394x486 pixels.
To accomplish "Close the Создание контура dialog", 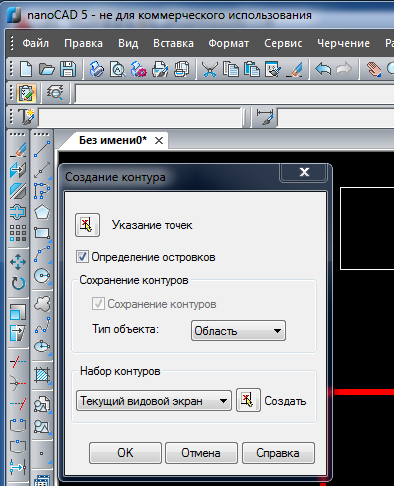I will click(303, 172).
